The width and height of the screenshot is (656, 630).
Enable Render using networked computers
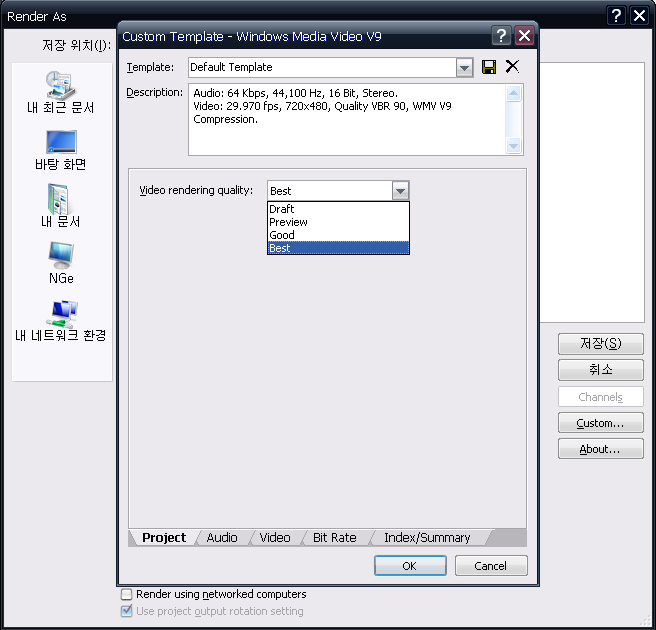[126, 594]
